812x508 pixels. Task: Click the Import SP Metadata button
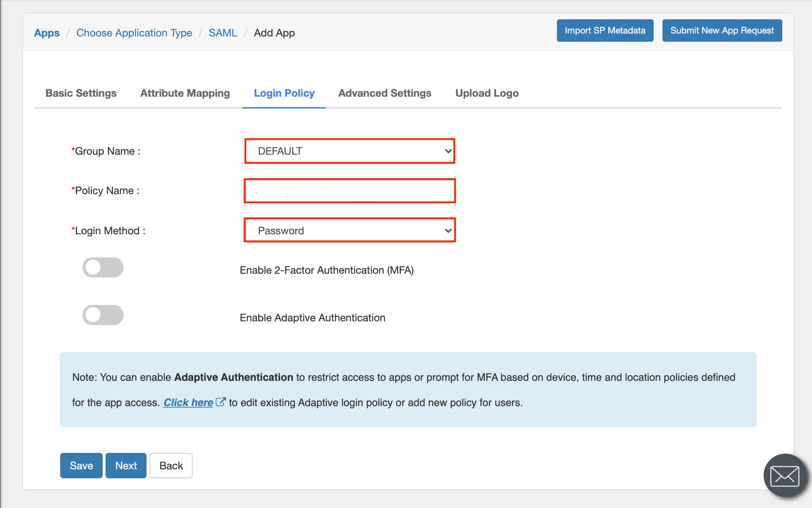point(605,30)
